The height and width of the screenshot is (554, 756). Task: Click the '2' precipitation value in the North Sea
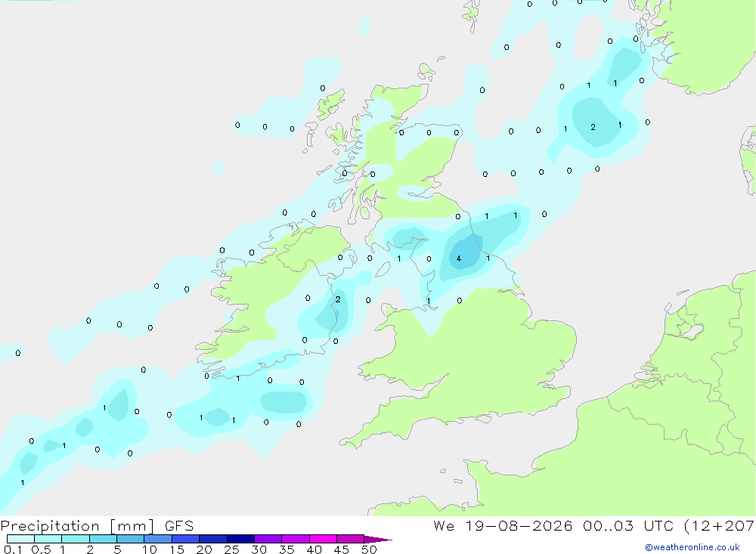tap(593, 127)
